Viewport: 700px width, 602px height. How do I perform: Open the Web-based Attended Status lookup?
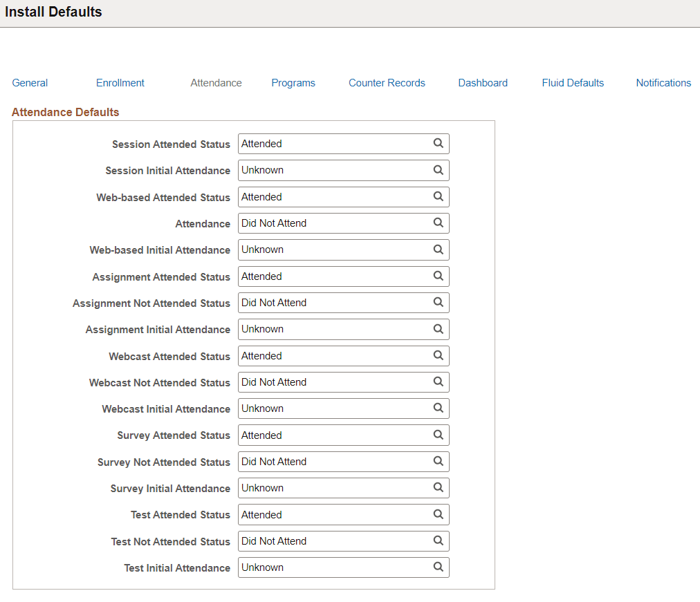point(439,196)
